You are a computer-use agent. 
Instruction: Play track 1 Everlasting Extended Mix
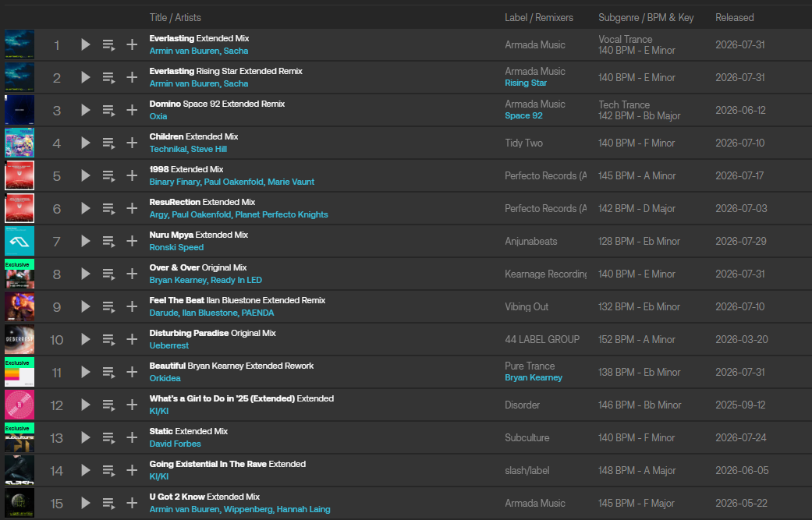tap(86, 44)
